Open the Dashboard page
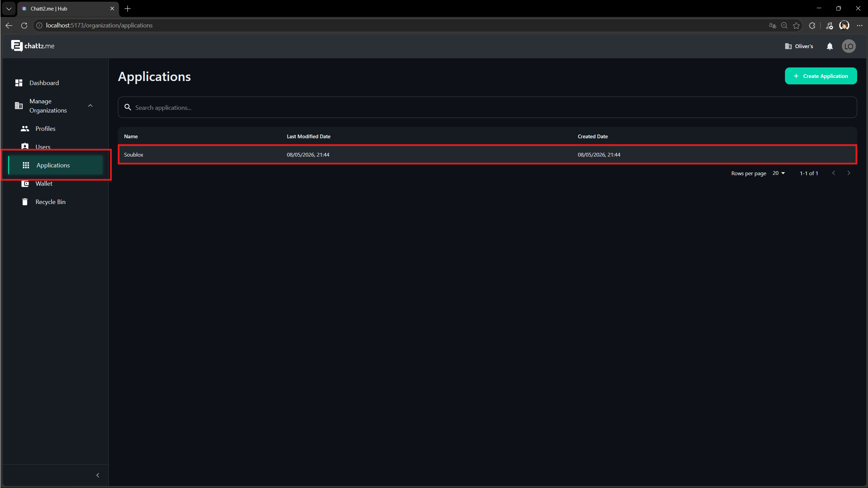Image resolution: width=868 pixels, height=488 pixels. point(56,83)
